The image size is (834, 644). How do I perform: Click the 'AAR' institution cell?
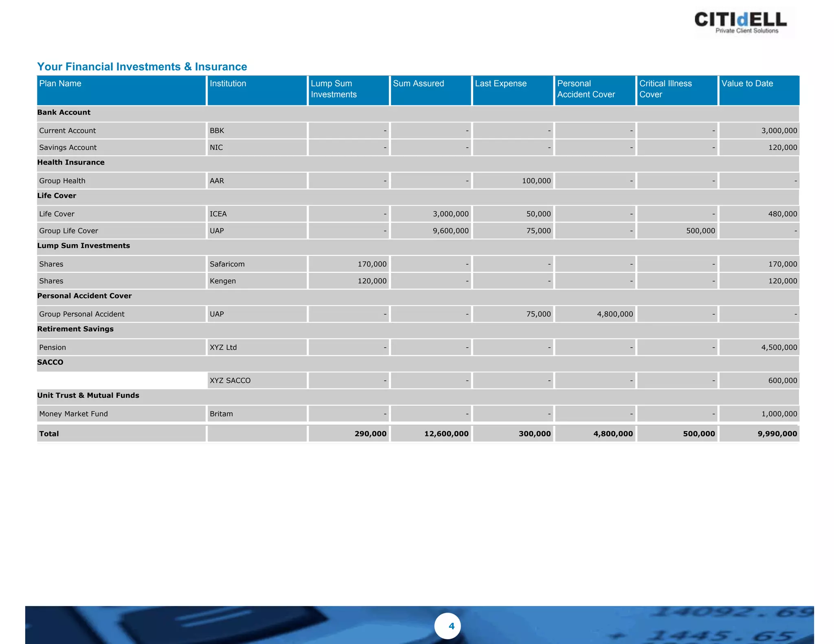[x=257, y=181]
